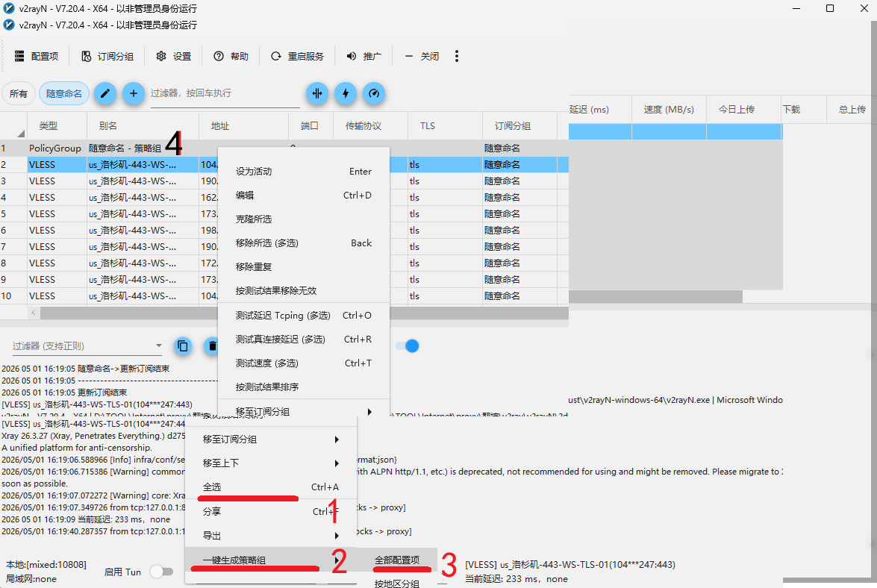Click the plus add subscription icon
The image size is (877, 588).
(133, 93)
